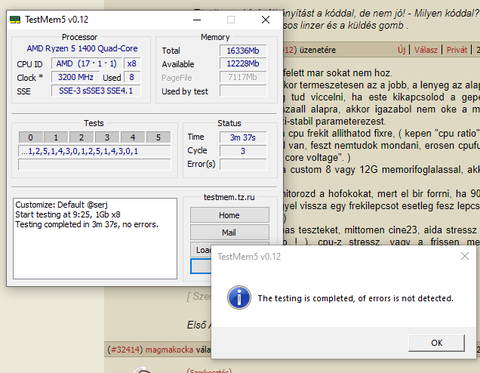Open 'magmakocka' user link in forum

coord(169,350)
